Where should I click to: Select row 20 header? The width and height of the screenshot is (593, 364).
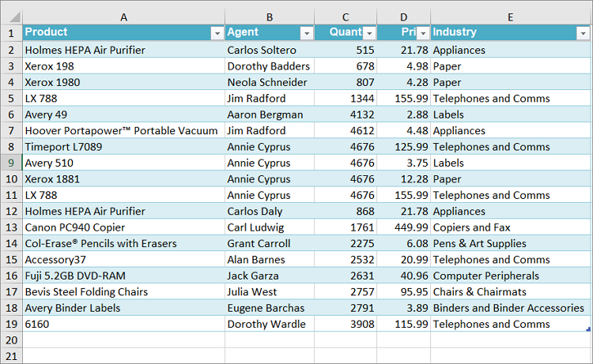(11, 340)
